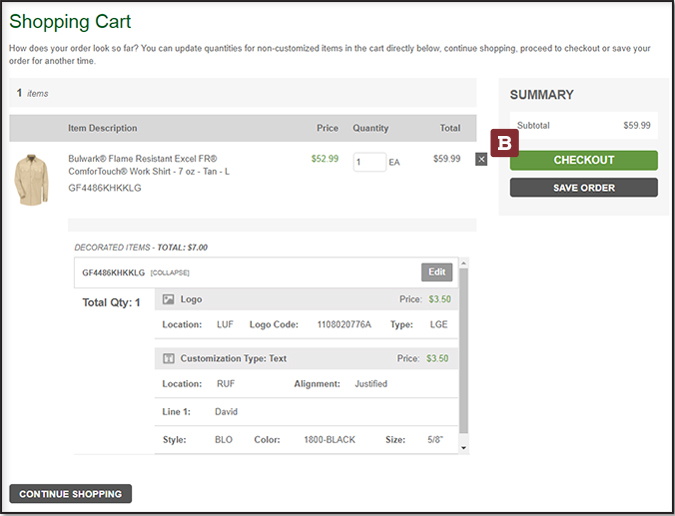Click the red B marker badge
675x516 pixels.
click(x=505, y=144)
